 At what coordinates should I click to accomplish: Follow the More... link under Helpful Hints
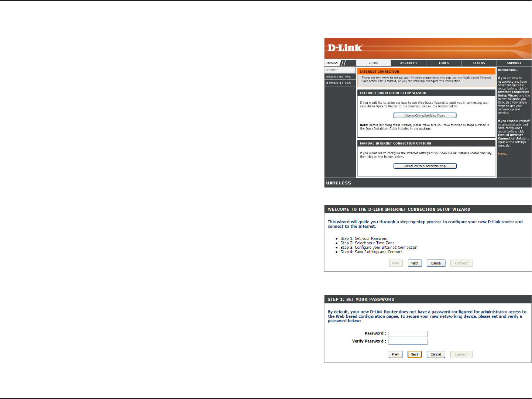[502, 154]
